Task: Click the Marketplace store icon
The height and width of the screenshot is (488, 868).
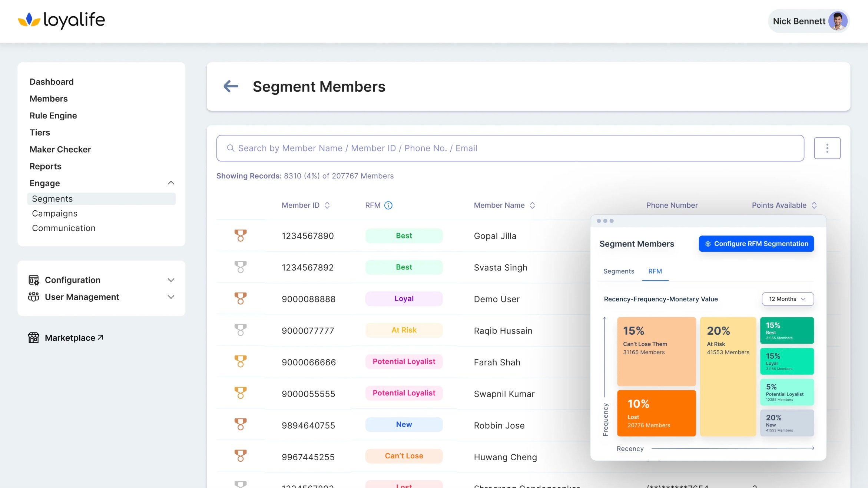Action: [x=33, y=338]
